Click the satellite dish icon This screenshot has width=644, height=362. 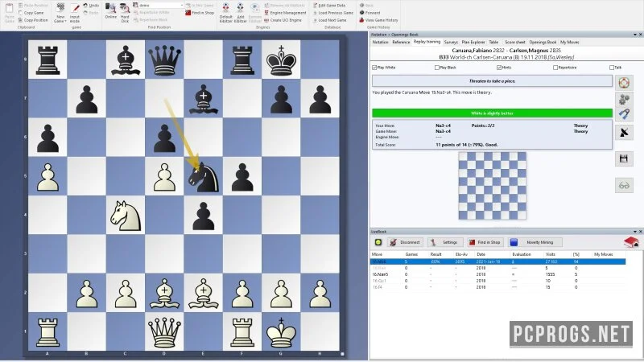pyautogui.click(x=624, y=132)
